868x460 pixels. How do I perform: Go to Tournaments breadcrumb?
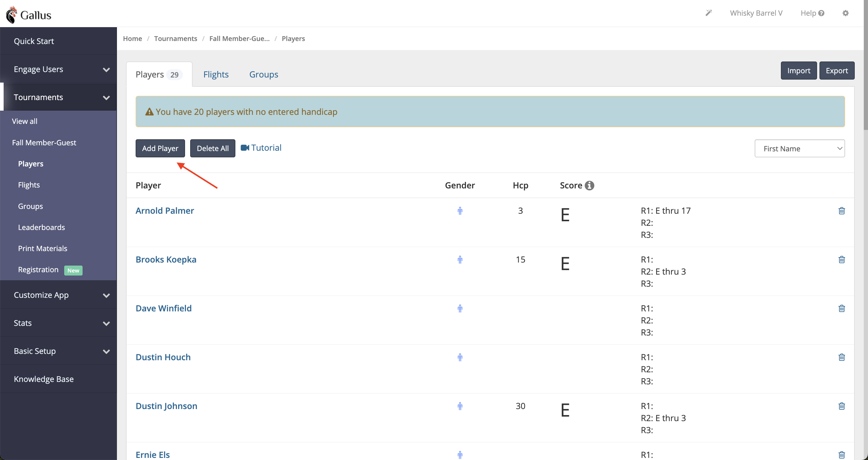(175, 38)
